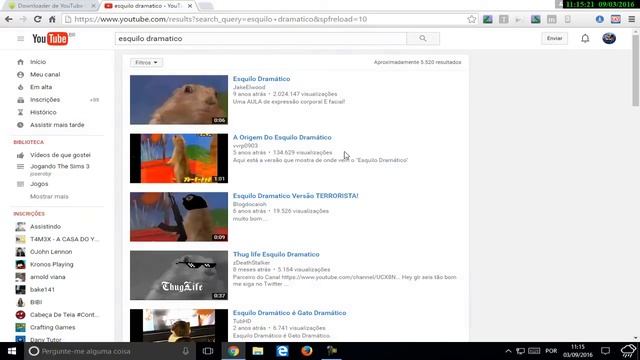Open Firefox from the taskbar
This screenshot has width=640, height=360.
[307, 351]
